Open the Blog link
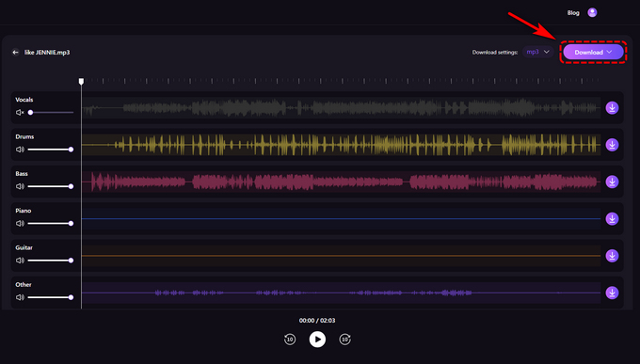 click(x=573, y=12)
